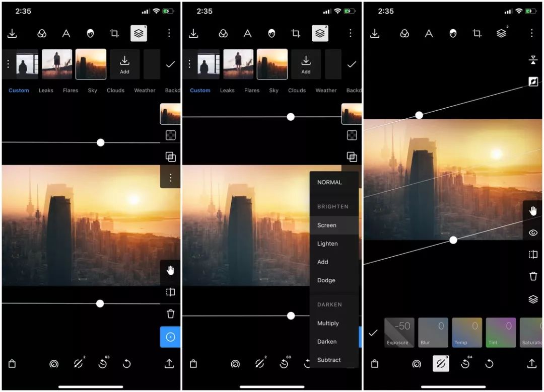
Task: Open the Clouds tab on middle screen
Action: [x=297, y=90]
